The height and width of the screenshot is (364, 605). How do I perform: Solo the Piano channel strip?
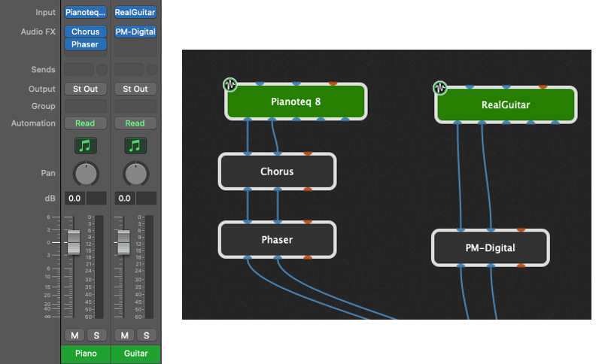point(96,335)
